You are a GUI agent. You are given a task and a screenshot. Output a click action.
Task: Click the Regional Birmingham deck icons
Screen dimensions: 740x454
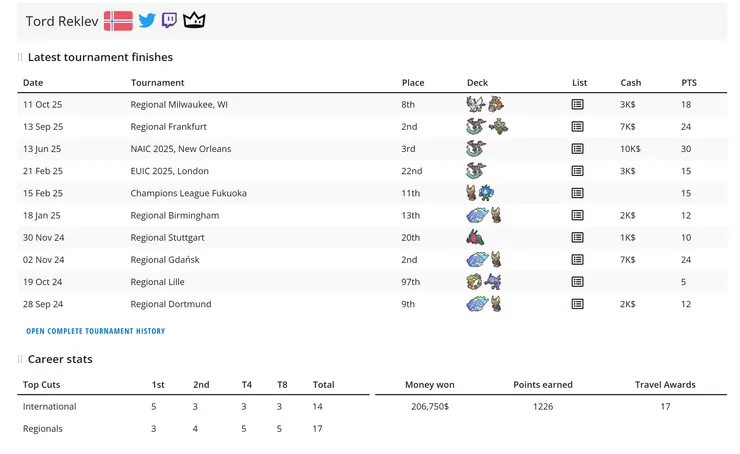click(484, 215)
